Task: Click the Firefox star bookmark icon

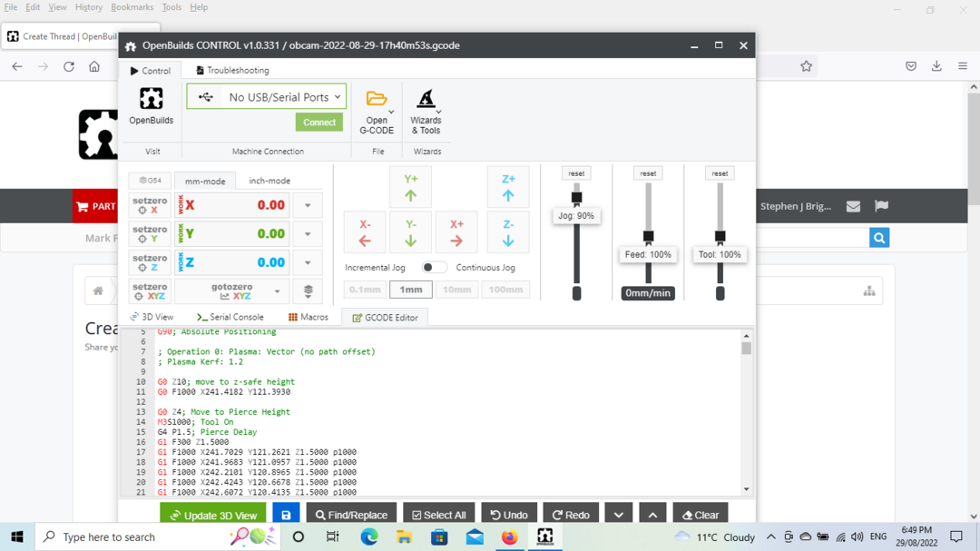Action: click(807, 66)
